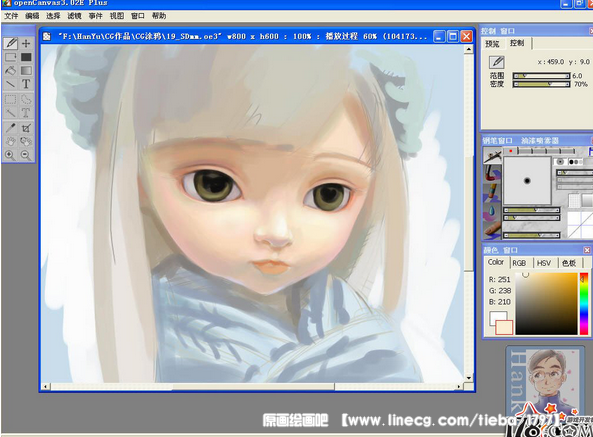Viewport: 593px width, 437px height.
Task: Select the finger smudge brush
Action: pos(492,230)
